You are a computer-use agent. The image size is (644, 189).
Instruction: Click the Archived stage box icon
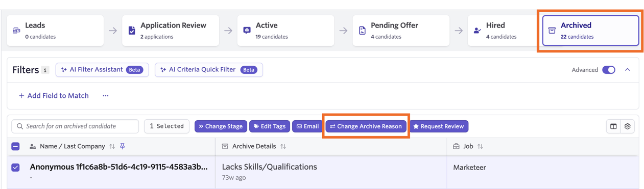(x=552, y=31)
